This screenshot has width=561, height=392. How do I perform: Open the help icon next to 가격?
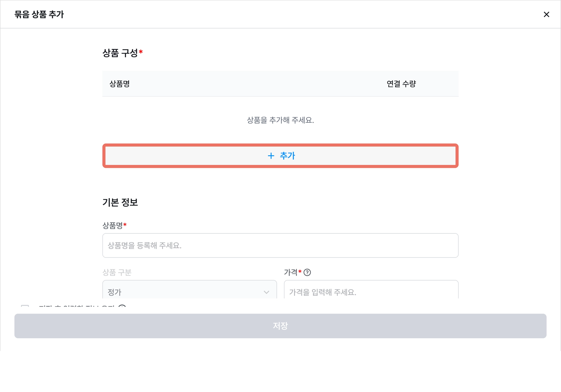pos(307,272)
